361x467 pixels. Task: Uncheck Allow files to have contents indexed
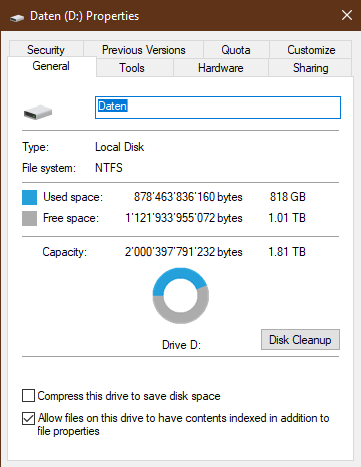(x=28, y=418)
